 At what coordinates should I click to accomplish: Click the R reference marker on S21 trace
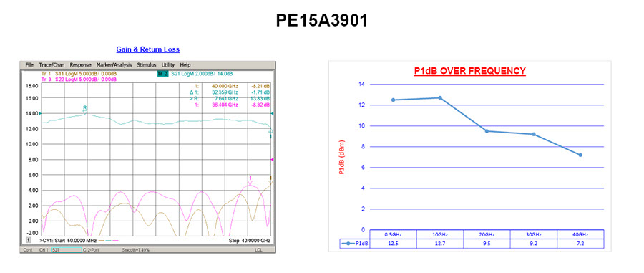pos(85,110)
